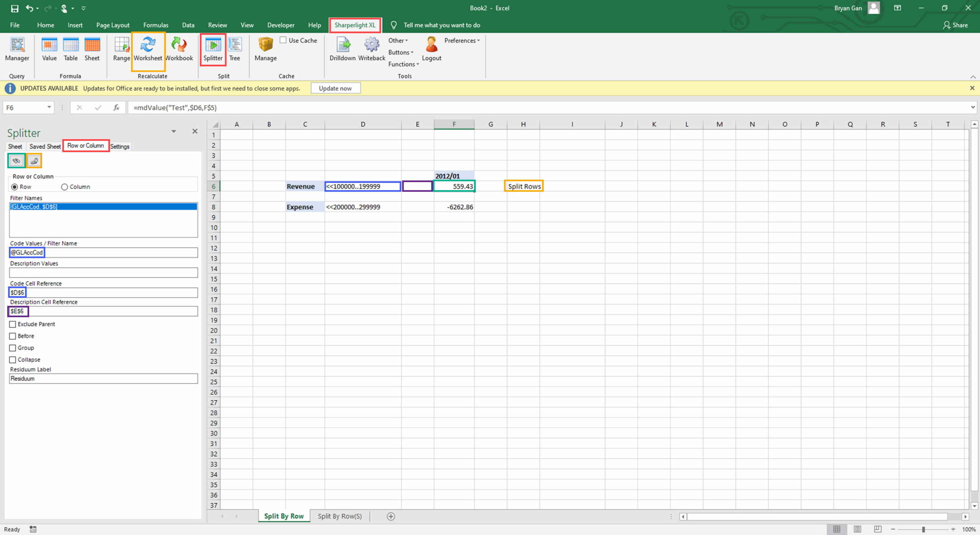This screenshot has width=980, height=535.
Task: Click the Residuum Label input field
Action: (x=103, y=378)
